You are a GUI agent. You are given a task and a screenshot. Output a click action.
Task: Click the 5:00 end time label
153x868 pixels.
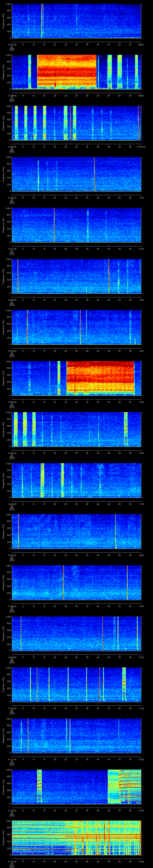141,402
